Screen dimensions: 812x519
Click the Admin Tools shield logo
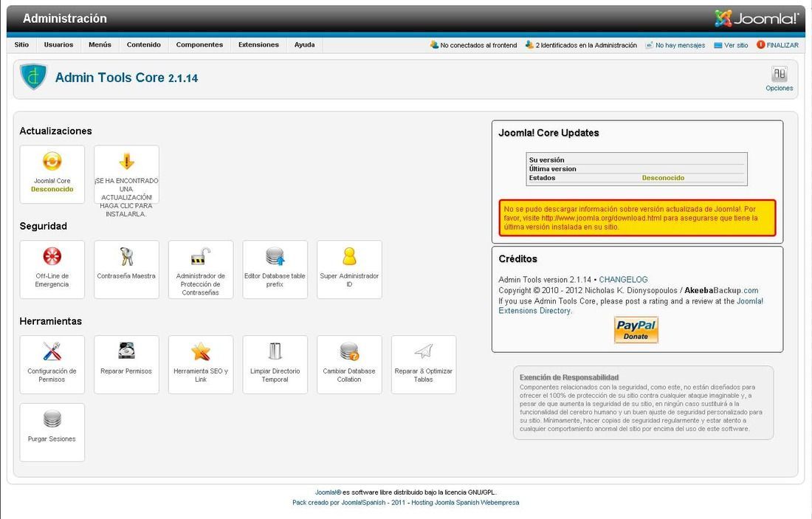(34, 76)
